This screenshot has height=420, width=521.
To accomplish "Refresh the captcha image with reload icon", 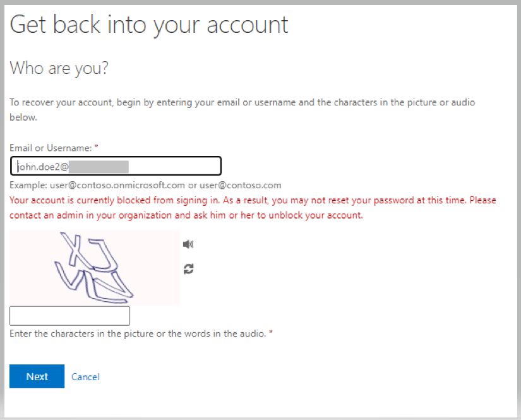I will [x=188, y=269].
